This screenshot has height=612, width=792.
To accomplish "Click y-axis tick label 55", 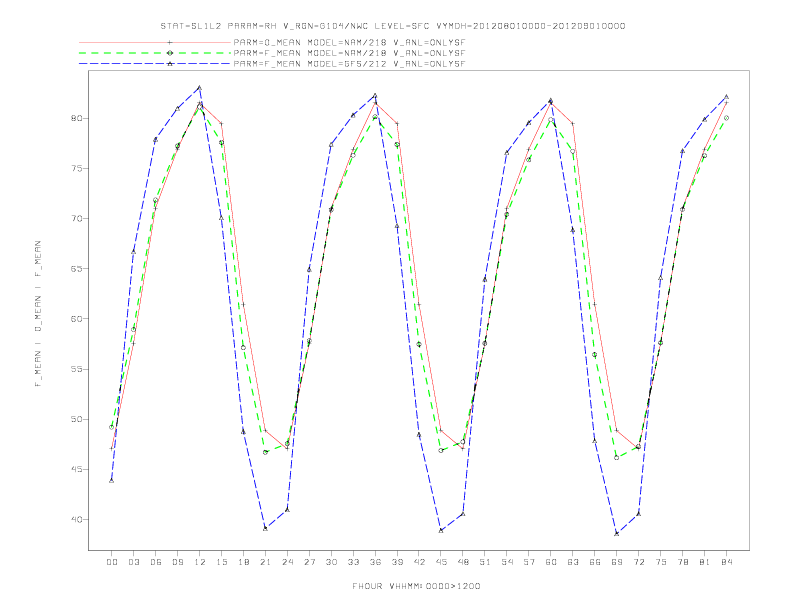I will click(76, 369).
